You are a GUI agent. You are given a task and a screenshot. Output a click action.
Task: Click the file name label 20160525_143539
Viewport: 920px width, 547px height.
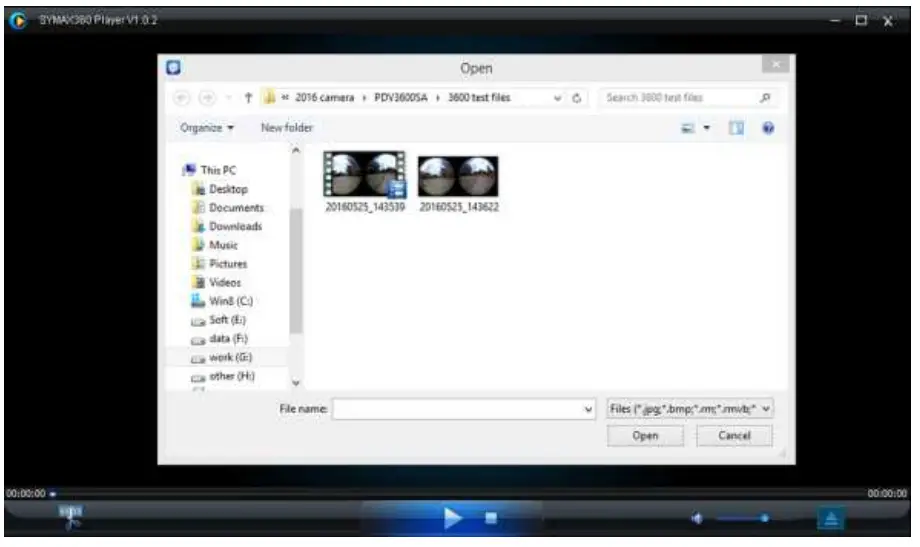pyautogui.click(x=365, y=207)
